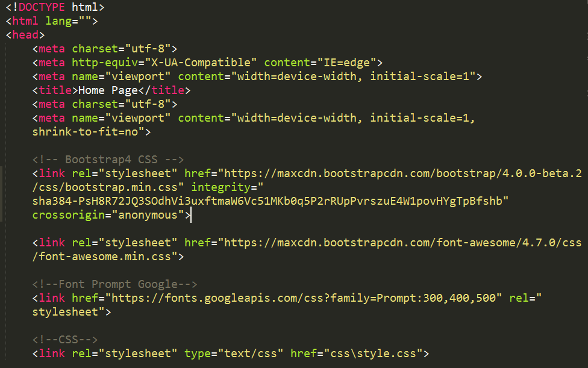Image resolution: width=588 pixels, height=368 pixels.
Task: Click the http-equiv attribute name
Action: (x=105, y=63)
